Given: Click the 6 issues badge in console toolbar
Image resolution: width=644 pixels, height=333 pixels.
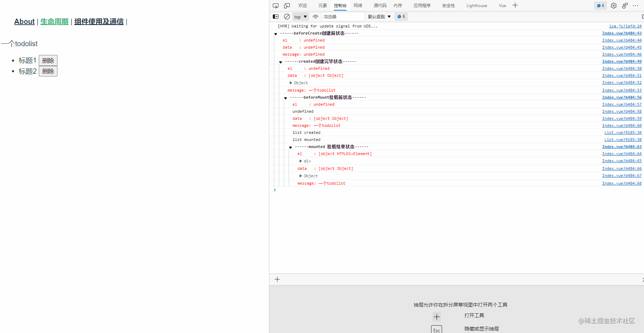Looking at the screenshot, I should point(401,17).
